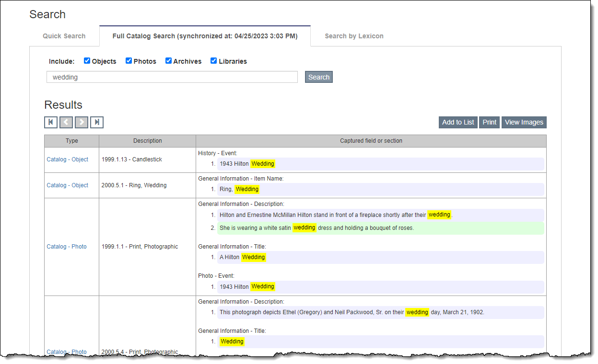The height and width of the screenshot is (364, 598).
Task: Click the View Images button
Action: tap(524, 123)
